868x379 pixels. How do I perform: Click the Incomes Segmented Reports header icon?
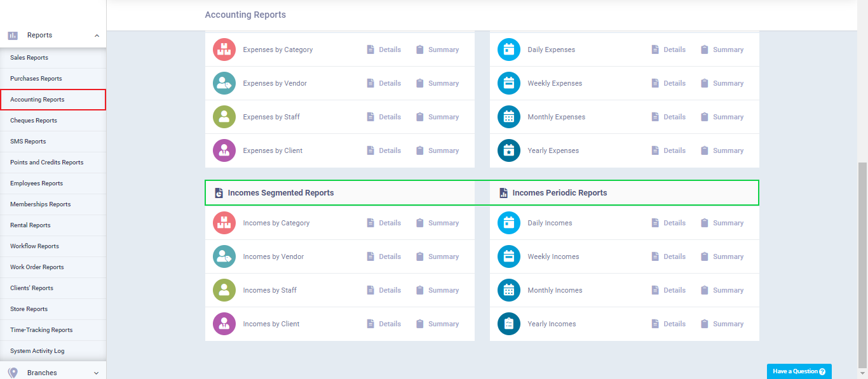click(x=219, y=193)
